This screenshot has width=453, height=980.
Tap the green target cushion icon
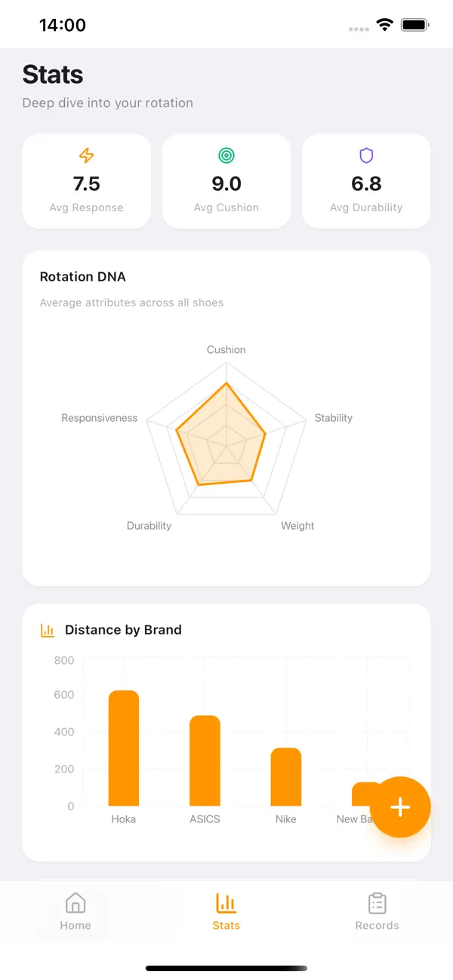[x=226, y=155]
